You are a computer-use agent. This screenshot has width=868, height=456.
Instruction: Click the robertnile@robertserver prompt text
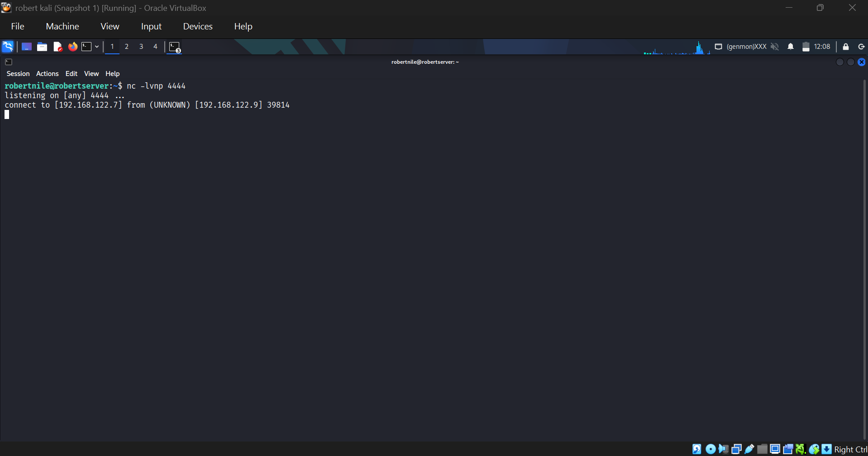coord(57,86)
